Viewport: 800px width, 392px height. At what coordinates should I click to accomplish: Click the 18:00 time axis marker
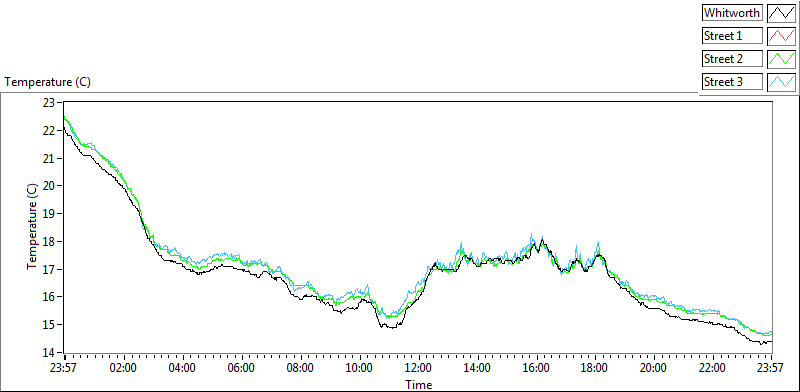coord(595,368)
